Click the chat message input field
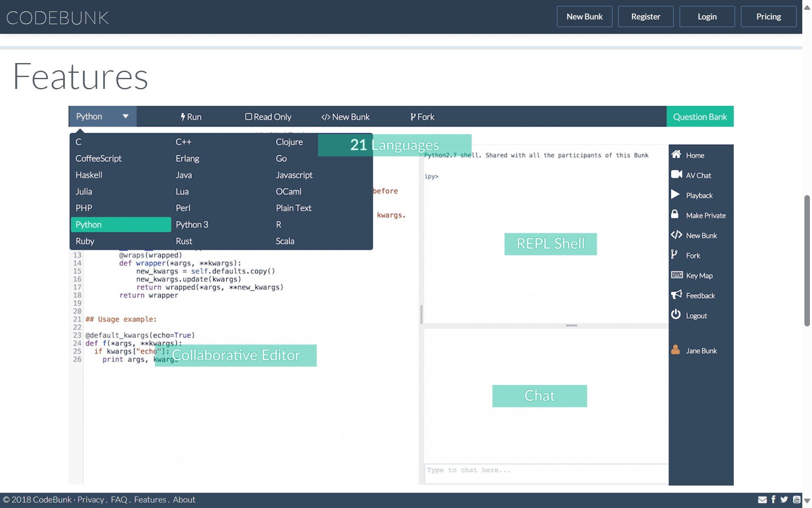Image resolution: width=812 pixels, height=508 pixels. point(546,473)
